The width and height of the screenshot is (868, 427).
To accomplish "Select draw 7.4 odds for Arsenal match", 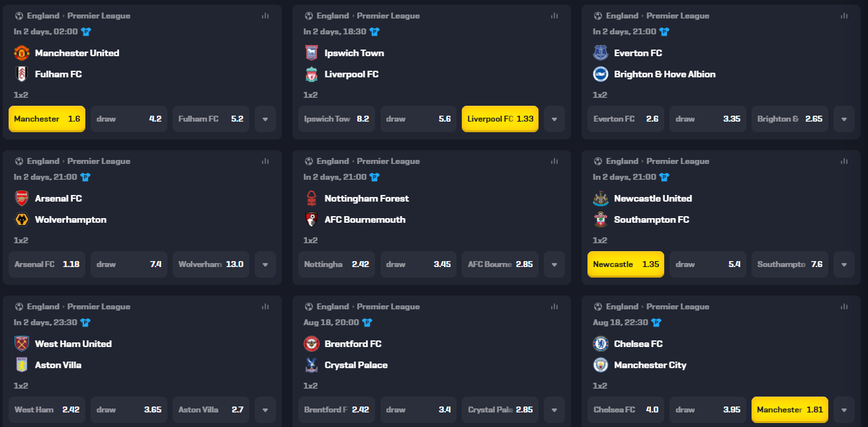I will 129,264.
